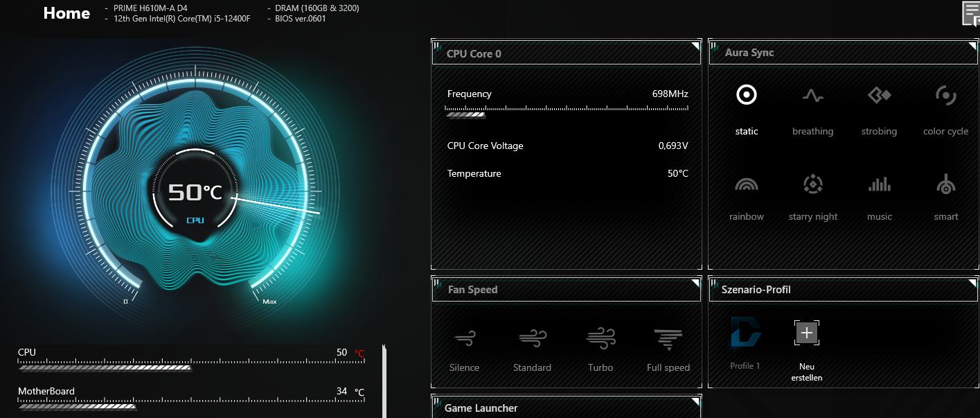
Task: Open the notes panel at top right
Action: pos(970,12)
